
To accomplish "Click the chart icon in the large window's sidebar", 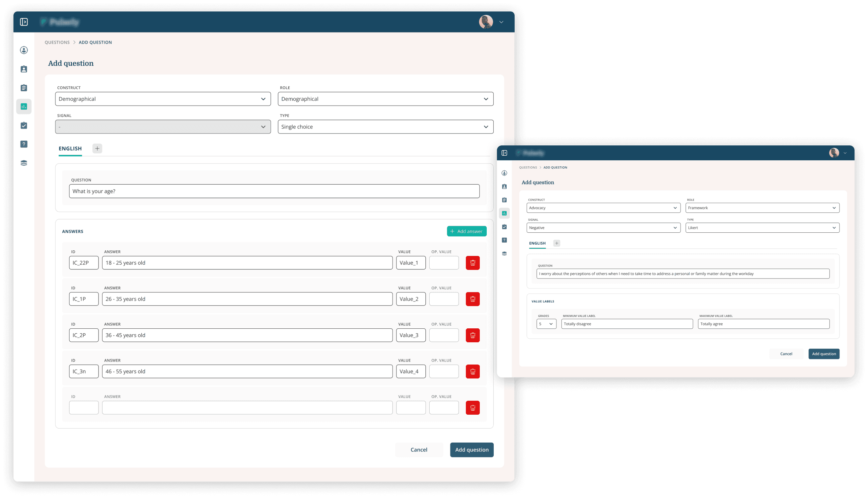I will [24, 107].
